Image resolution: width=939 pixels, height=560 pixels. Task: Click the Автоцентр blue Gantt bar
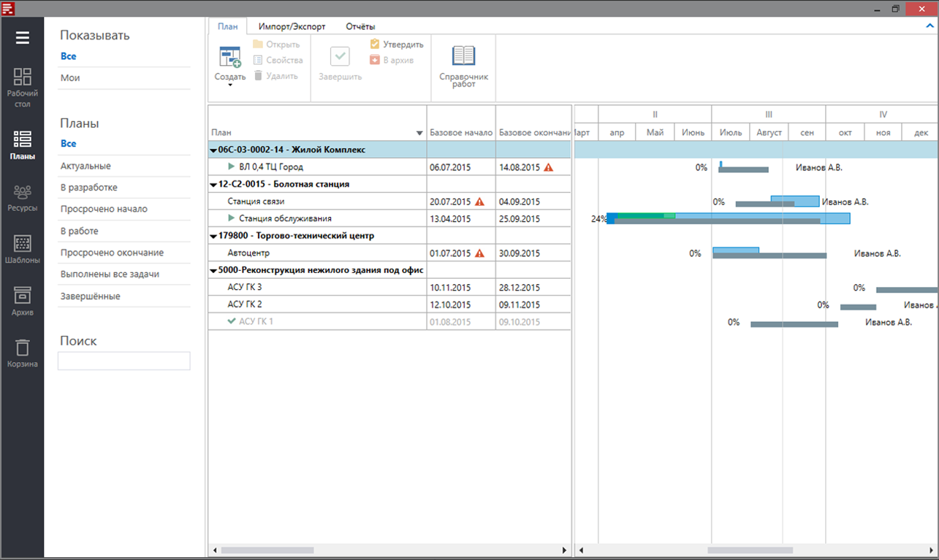click(736, 250)
